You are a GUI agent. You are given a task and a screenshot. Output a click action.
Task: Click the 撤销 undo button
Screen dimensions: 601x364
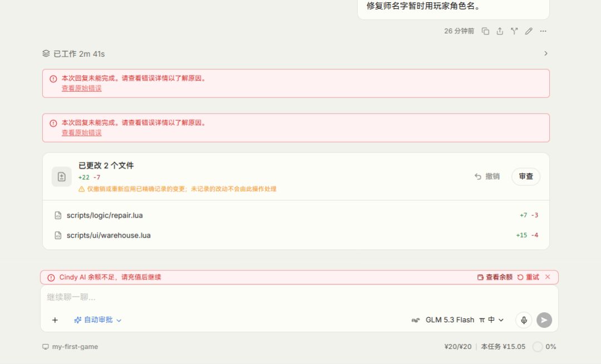487,176
